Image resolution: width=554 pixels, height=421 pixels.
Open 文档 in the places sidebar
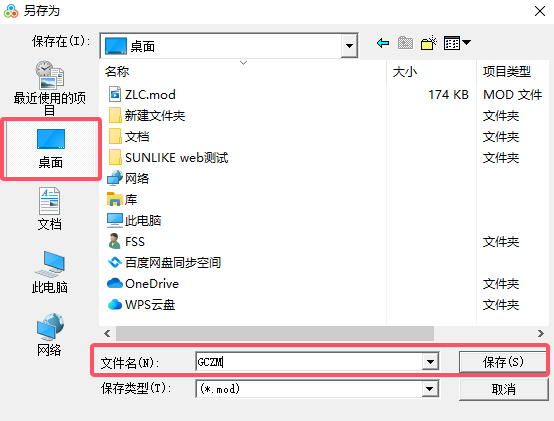tap(50, 209)
